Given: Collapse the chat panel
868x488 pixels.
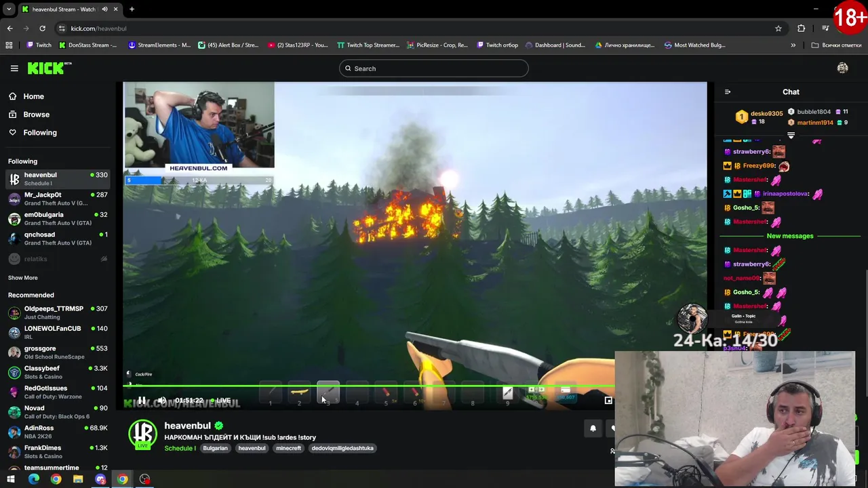Looking at the screenshot, I should pyautogui.click(x=728, y=92).
